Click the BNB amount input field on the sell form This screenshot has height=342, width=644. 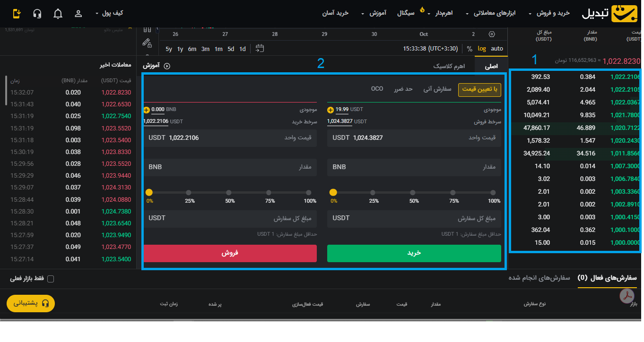pyautogui.click(x=230, y=166)
